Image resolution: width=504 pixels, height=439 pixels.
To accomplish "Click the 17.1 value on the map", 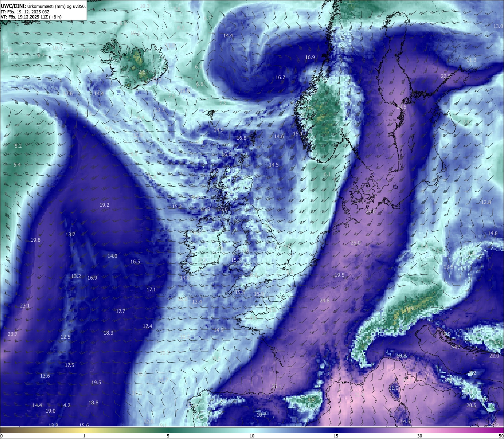I will (x=151, y=289).
